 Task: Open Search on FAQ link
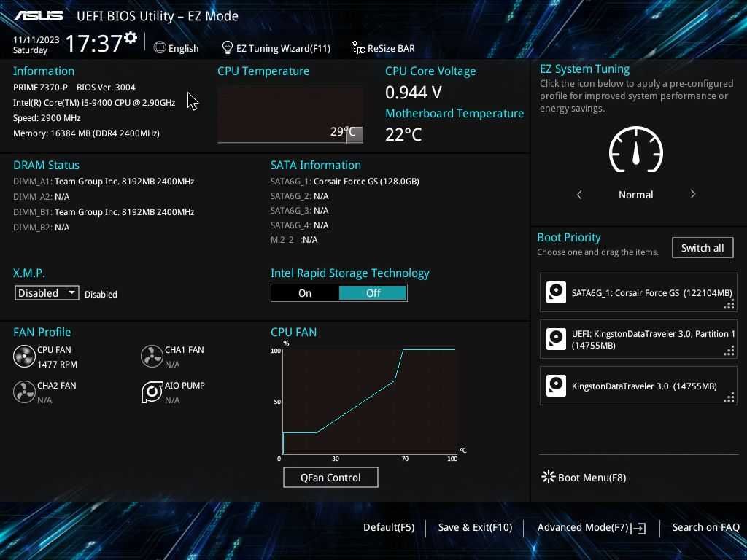705,527
